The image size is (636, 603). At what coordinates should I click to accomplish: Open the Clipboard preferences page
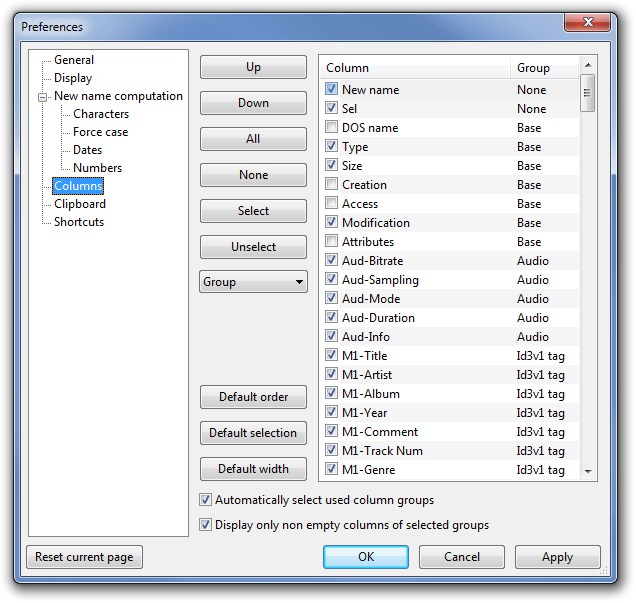click(x=80, y=204)
